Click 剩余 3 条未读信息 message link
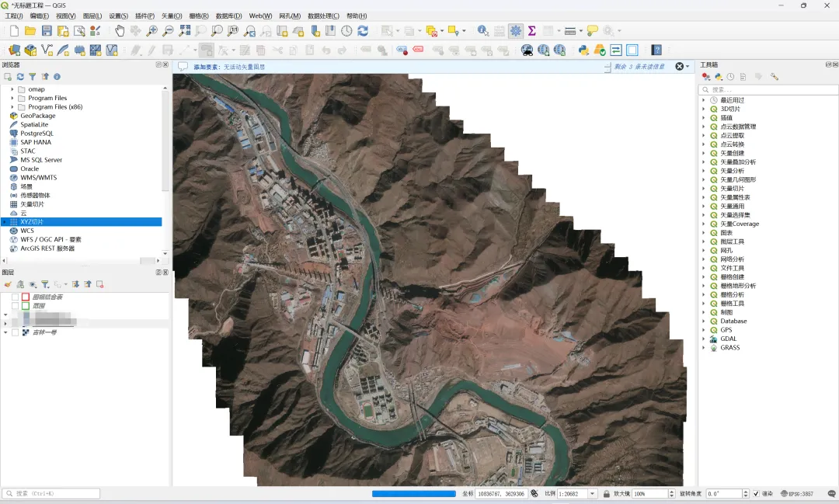The image size is (839, 504). 639,67
